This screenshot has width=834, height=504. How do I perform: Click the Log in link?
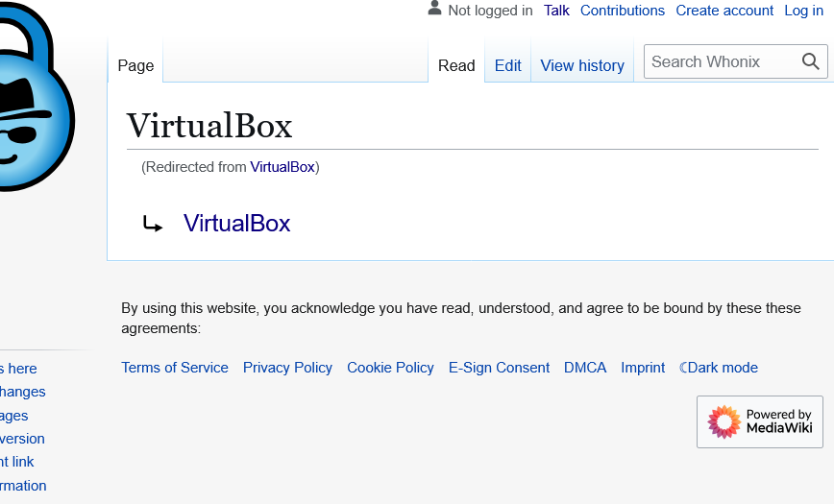803,11
